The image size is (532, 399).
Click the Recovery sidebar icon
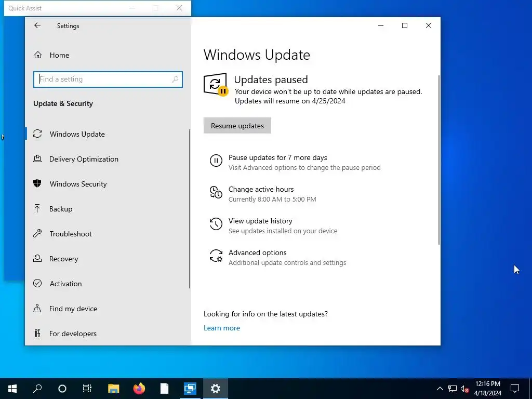tap(37, 259)
